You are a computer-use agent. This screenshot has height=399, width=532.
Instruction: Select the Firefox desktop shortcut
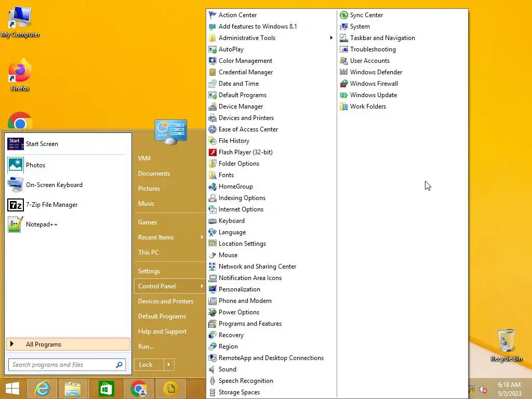tap(20, 75)
